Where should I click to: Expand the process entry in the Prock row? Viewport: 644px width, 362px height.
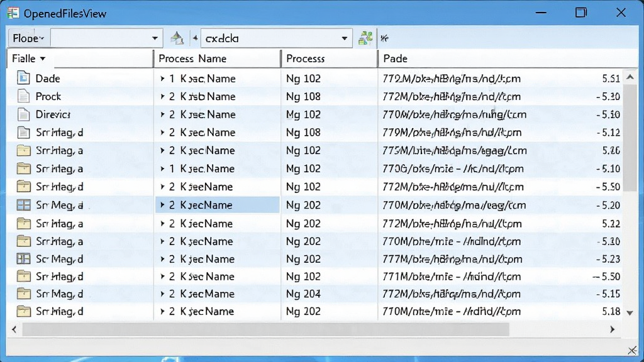pos(163,96)
